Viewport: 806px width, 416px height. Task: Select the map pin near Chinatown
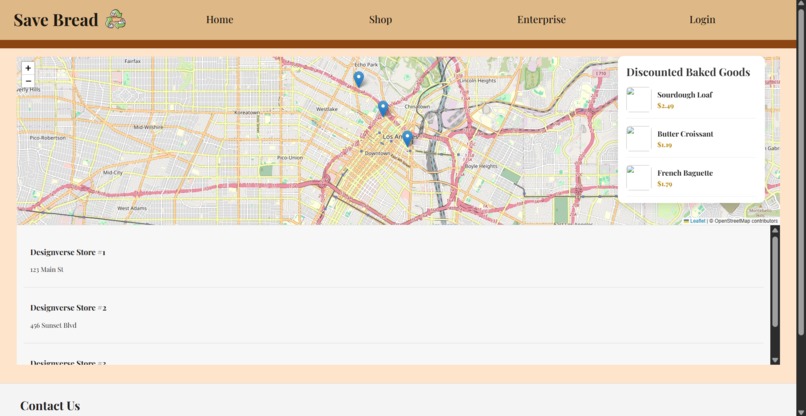[x=383, y=108]
